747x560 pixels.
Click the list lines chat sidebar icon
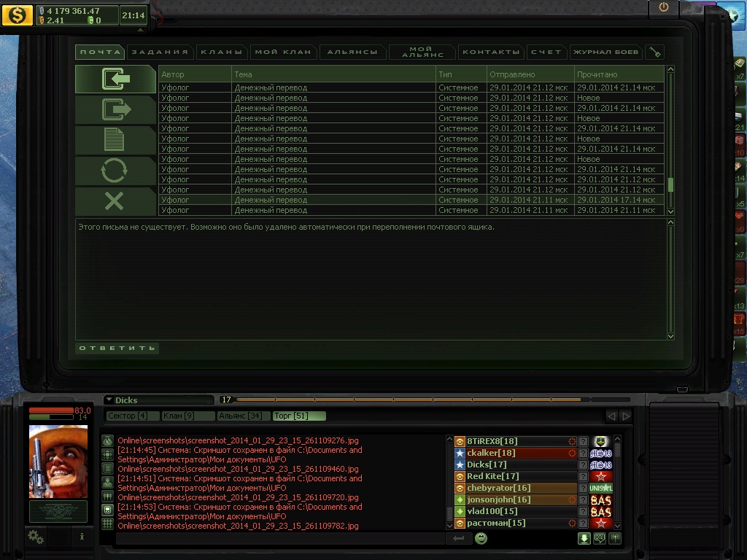108,469
